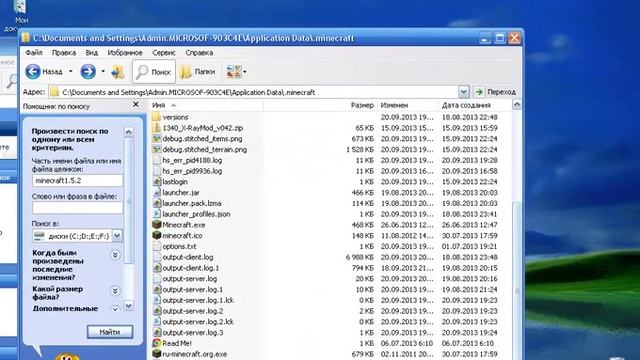Open the Поиск в drives dropdown

click(x=117, y=236)
